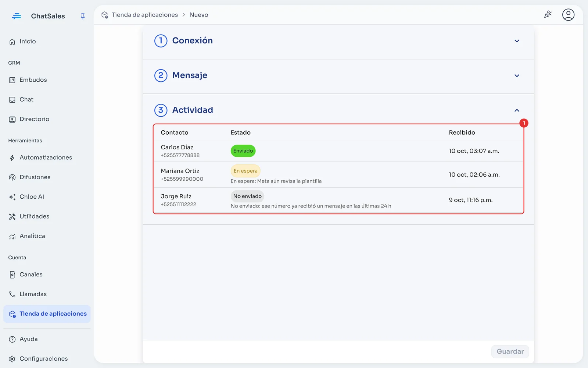Click the Configuraciones gear icon
This screenshot has height=368, width=588.
pyautogui.click(x=12, y=359)
